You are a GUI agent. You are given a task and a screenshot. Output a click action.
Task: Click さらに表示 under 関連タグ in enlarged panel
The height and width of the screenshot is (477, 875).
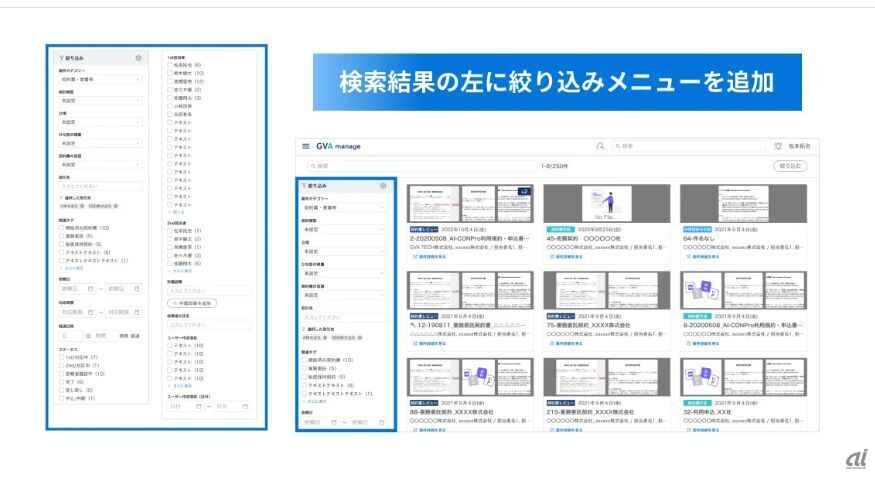coord(73,268)
